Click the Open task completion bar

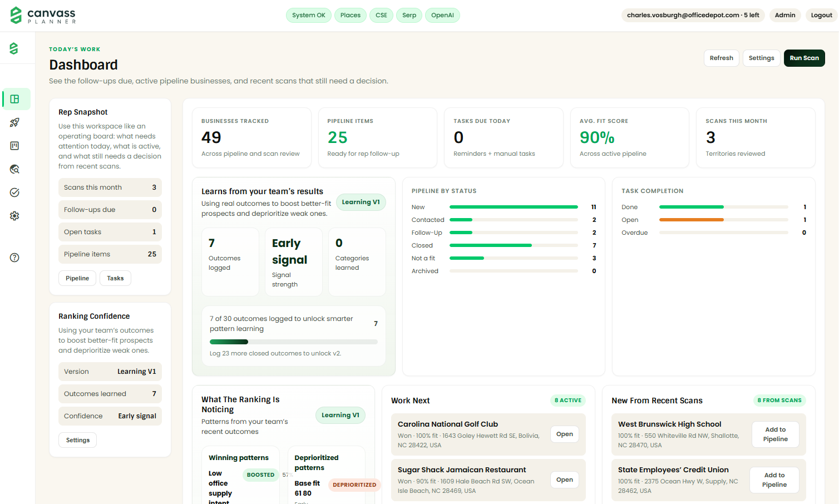724,220
